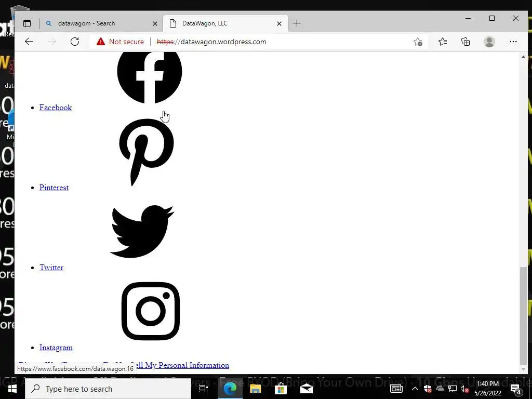Screen dimensions: 532x399
Task: Open News and interests taskbar icon
Action: pyautogui.click(x=396, y=389)
